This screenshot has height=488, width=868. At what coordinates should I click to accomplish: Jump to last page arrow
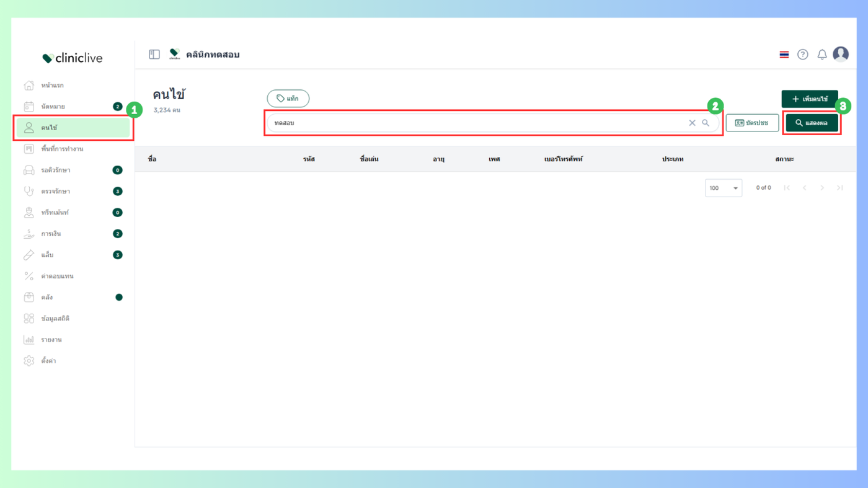[x=839, y=188]
